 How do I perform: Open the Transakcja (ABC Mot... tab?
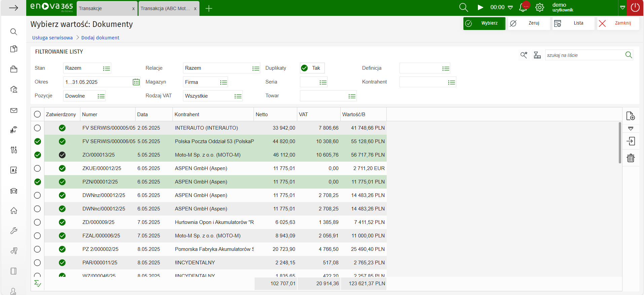click(165, 8)
